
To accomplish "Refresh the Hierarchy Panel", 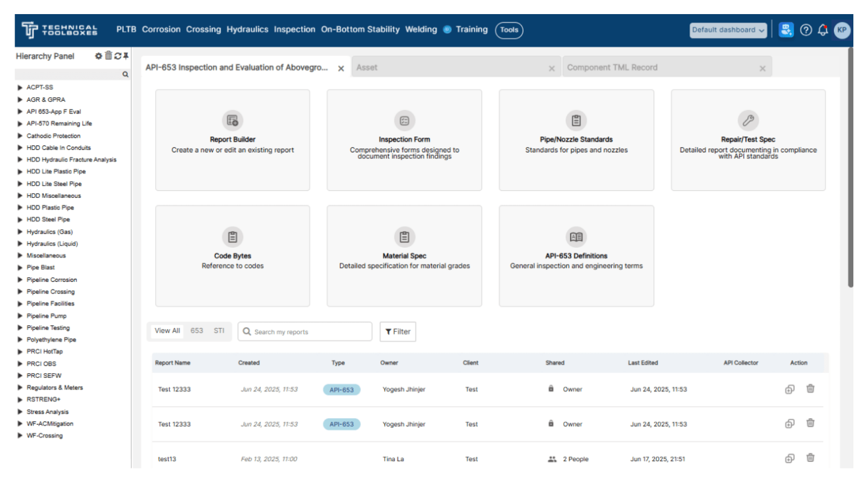I will click(x=118, y=56).
